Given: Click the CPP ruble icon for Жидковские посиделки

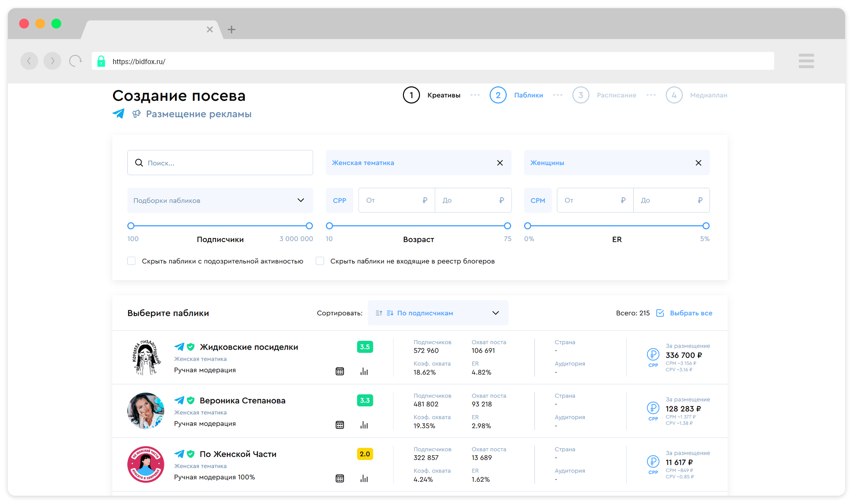Looking at the screenshot, I should (653, 354).
